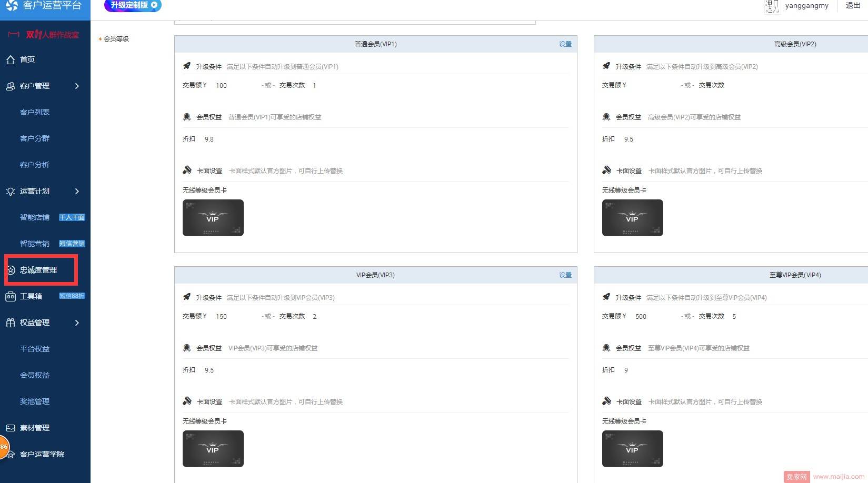Click 设置 for VIP会员(VIP3)
868x483 pixels.
[565, 275]
